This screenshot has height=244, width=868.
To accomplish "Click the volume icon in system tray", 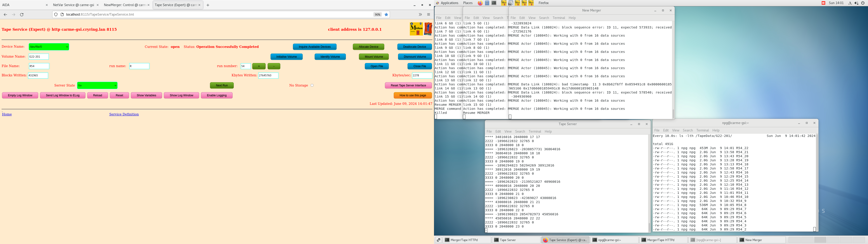I will coord(856,3).
